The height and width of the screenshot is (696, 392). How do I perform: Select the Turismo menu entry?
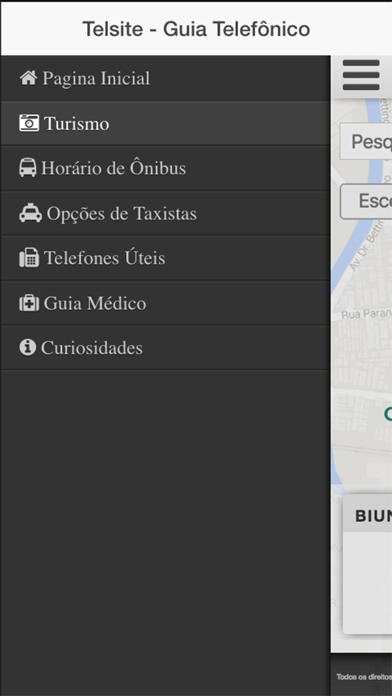click(165, 123)
